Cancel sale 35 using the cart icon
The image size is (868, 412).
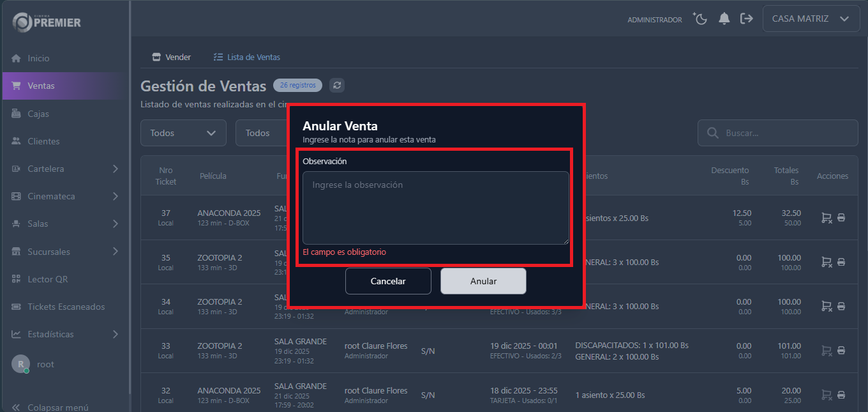(826, 262)
